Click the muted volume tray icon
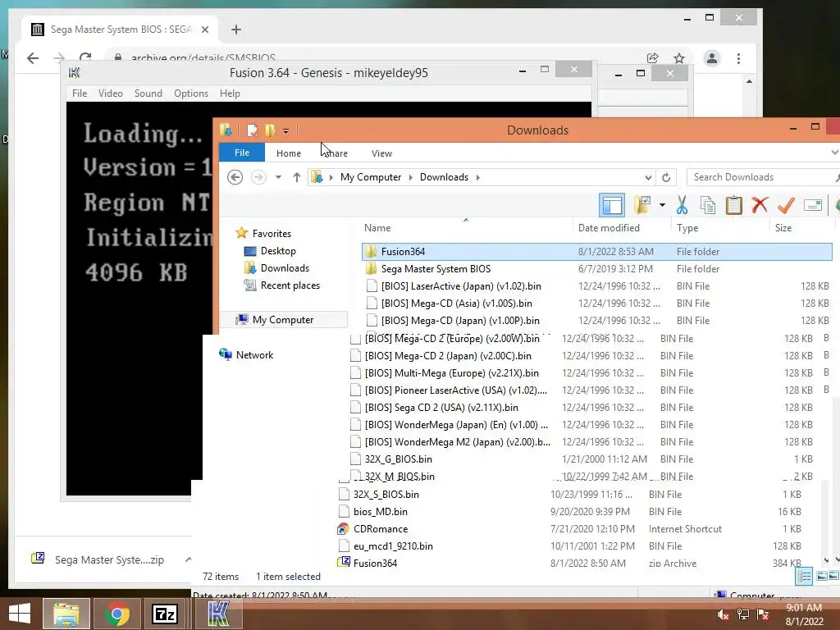 [x=723, y=614]
